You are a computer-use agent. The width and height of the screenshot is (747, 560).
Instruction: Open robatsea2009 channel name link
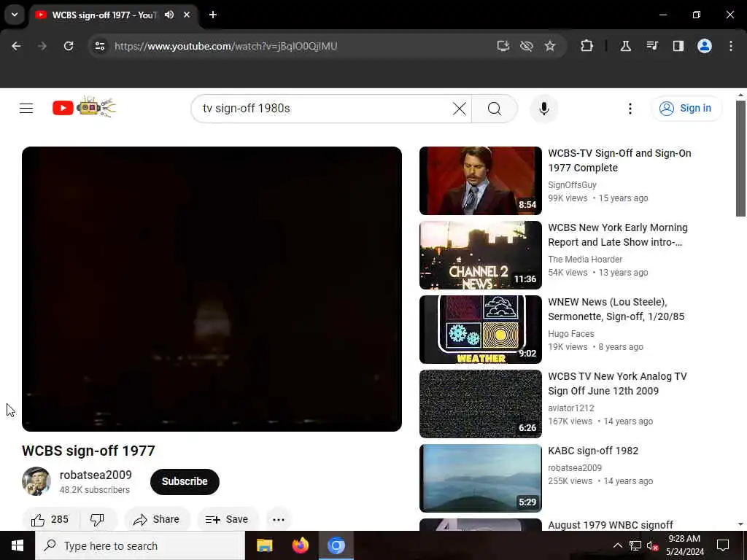pos(96,475)
